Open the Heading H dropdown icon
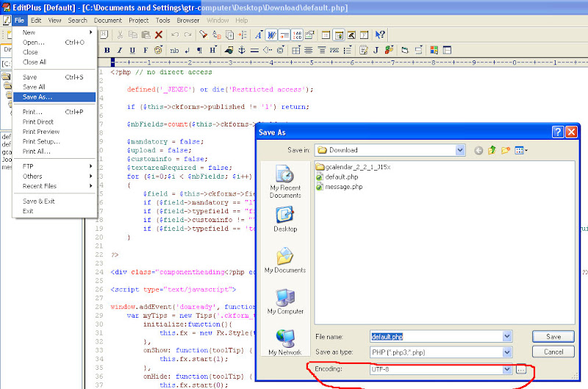 [213, 50]
